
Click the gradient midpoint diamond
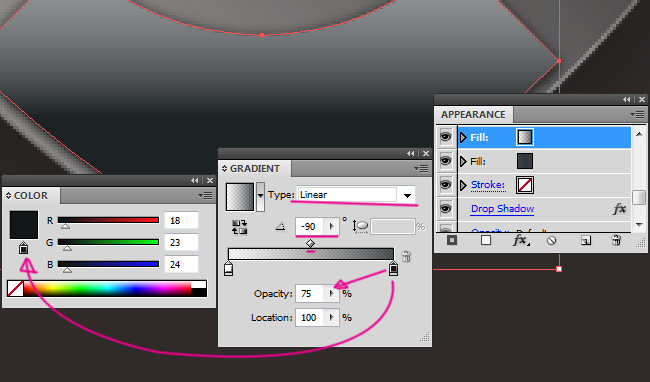click(310, 244)
